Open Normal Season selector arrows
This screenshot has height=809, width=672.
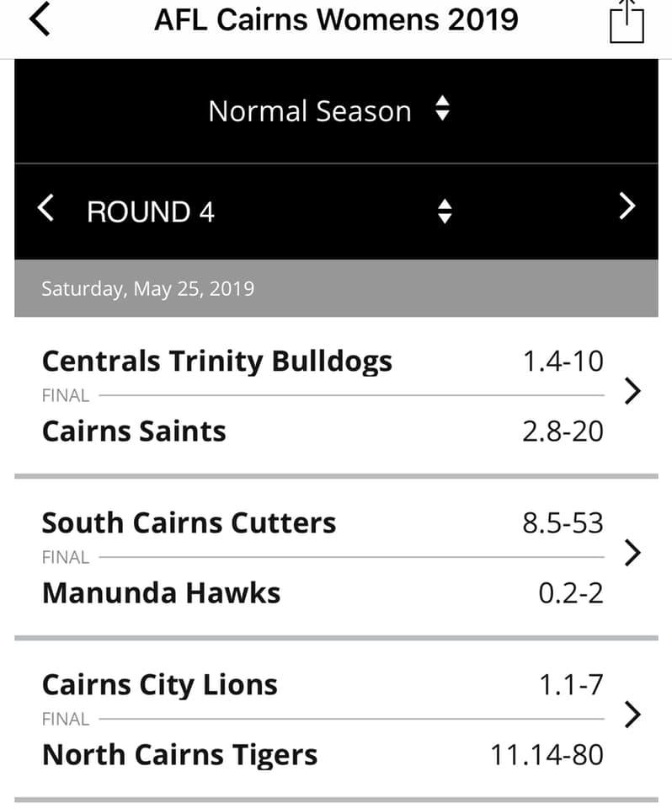442,109
